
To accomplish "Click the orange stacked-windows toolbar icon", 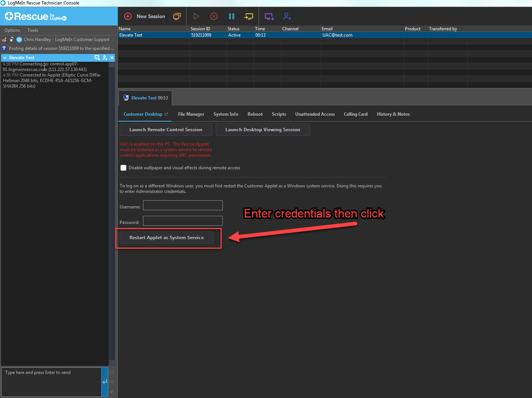I will (x=177, y=16).
